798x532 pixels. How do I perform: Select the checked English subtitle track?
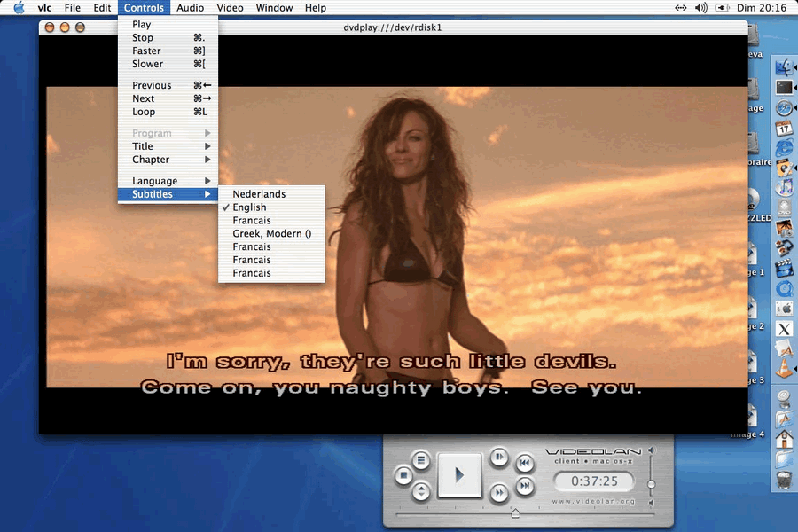point(272,207)
